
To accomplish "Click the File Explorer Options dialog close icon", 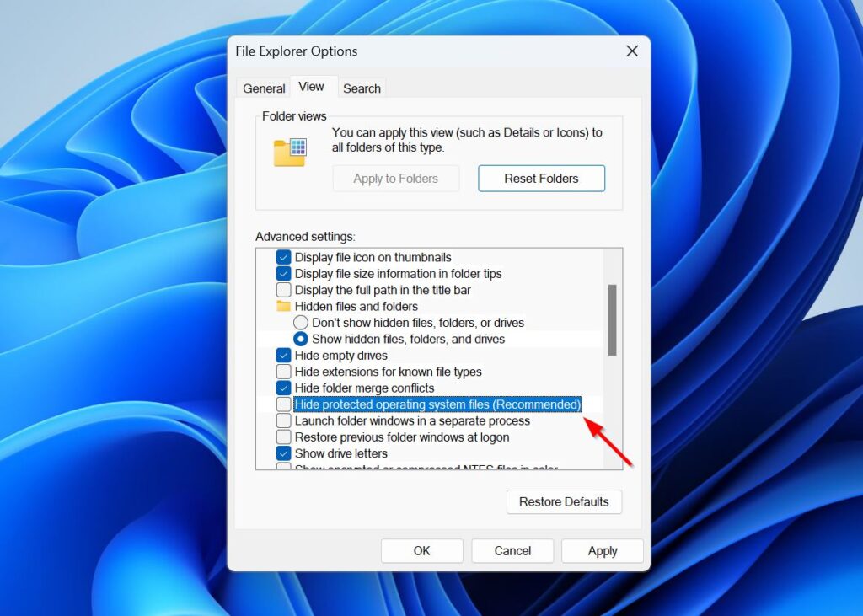I will (632, 51).
